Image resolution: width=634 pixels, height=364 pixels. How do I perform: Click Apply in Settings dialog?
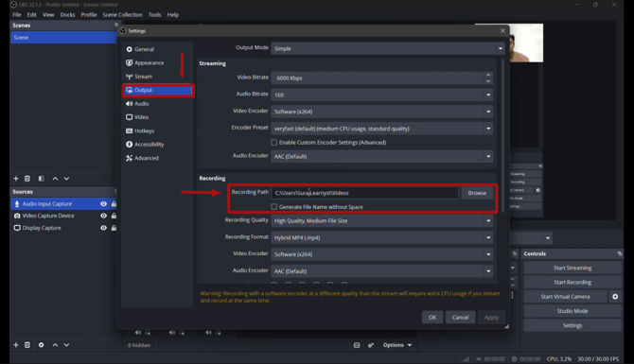pyautogui.click(x=491, y=318)
